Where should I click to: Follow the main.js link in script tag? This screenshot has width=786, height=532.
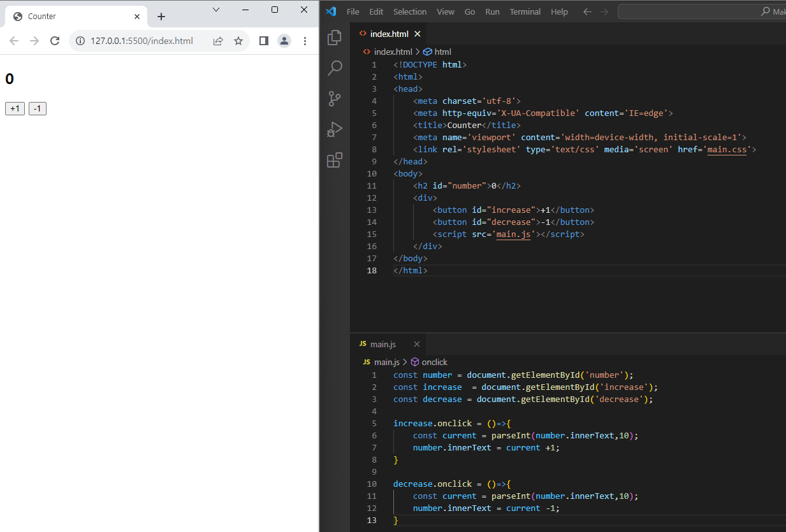tap(513, 234)
